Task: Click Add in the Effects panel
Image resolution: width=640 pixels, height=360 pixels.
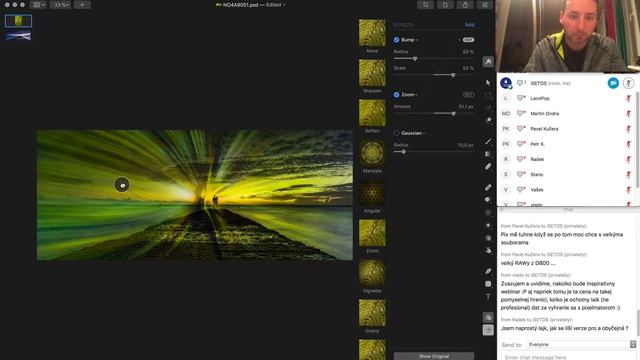Action: click(x=469, y=25)
